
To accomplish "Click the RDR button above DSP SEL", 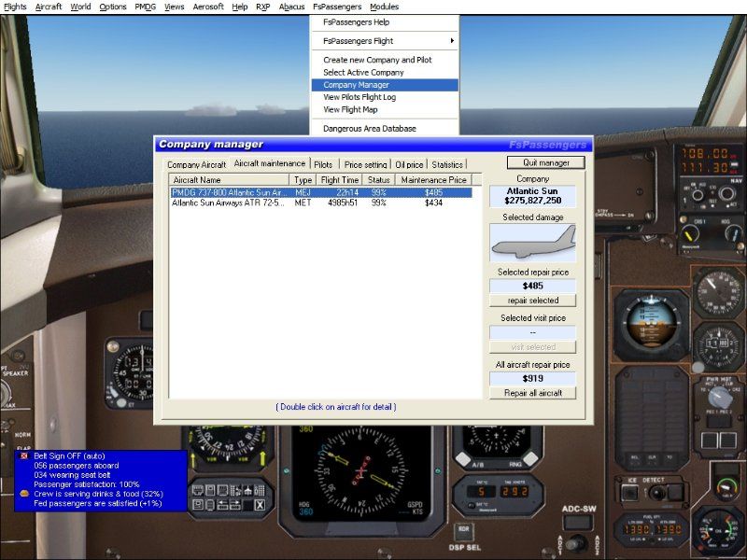I will pyautogui.click(x=463, y=529).
